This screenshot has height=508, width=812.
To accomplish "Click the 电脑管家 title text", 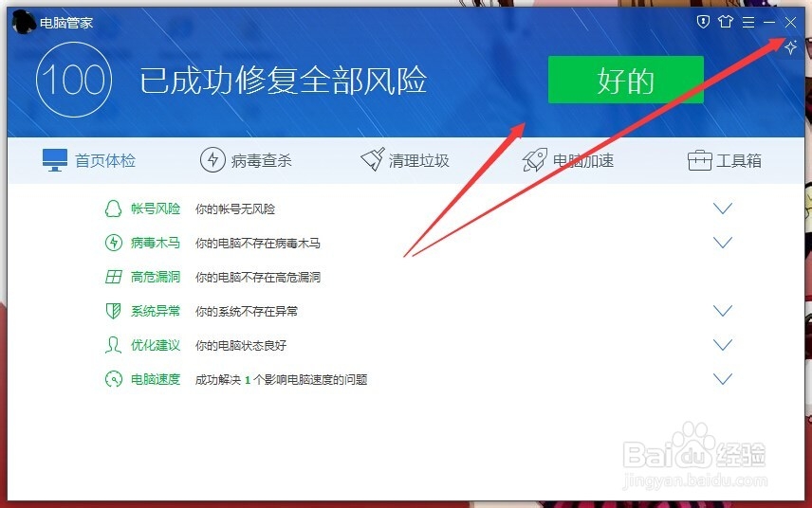I will (x=66, y=23).
